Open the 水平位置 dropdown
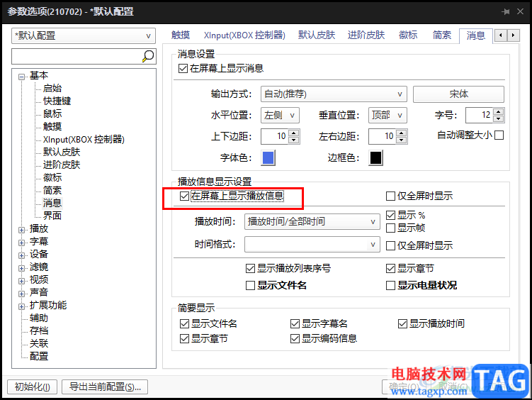The image size is (532, 400). click(x=280, y=116)
